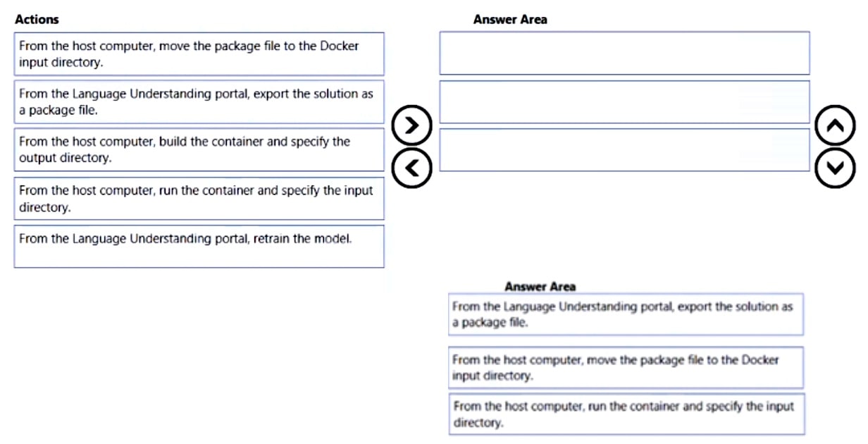868x444 pixels.
Task: Select the circular chevron-right button
Action: 412,125
